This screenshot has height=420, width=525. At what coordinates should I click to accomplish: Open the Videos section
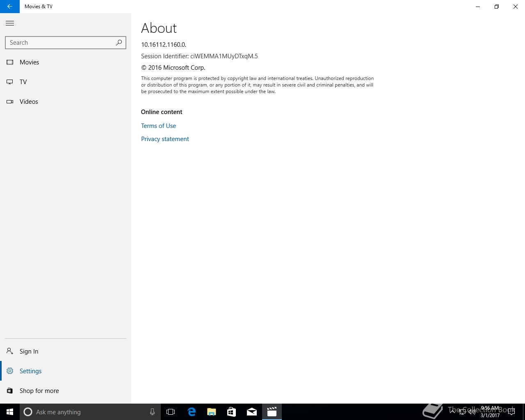[x=66, y=102]
